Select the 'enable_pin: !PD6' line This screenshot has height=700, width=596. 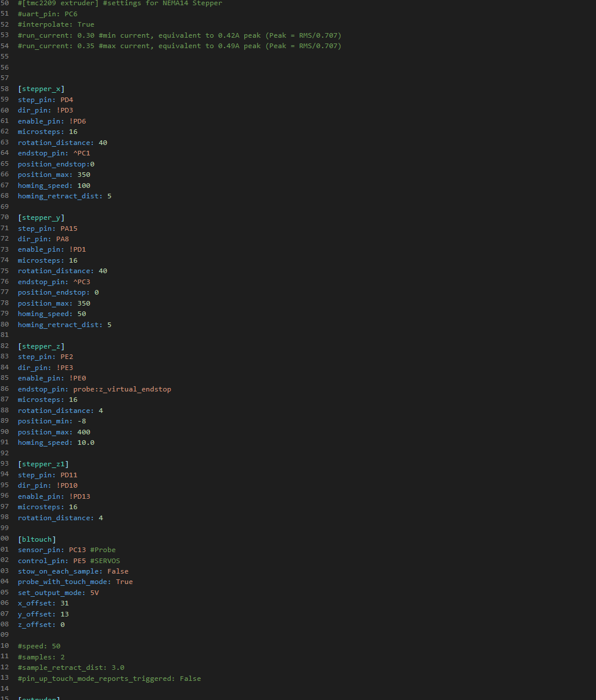(x=52, y=121)
